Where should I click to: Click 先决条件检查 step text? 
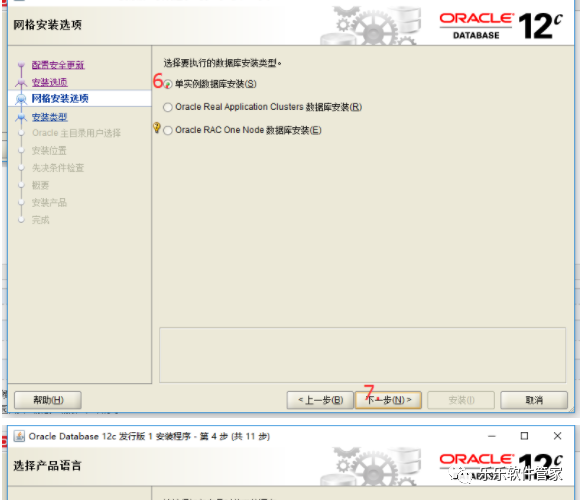[x=58, y=168]
